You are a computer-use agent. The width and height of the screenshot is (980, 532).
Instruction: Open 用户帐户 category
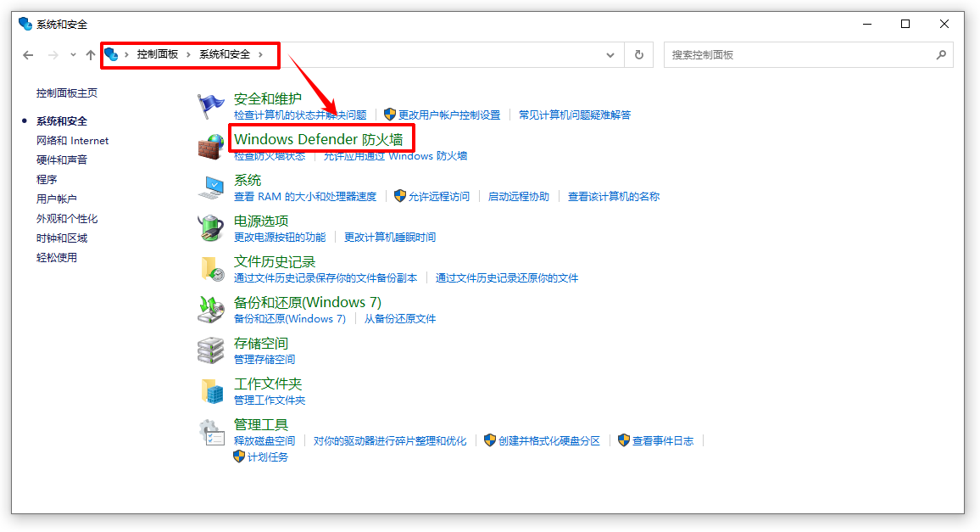(x=56, y=199)
